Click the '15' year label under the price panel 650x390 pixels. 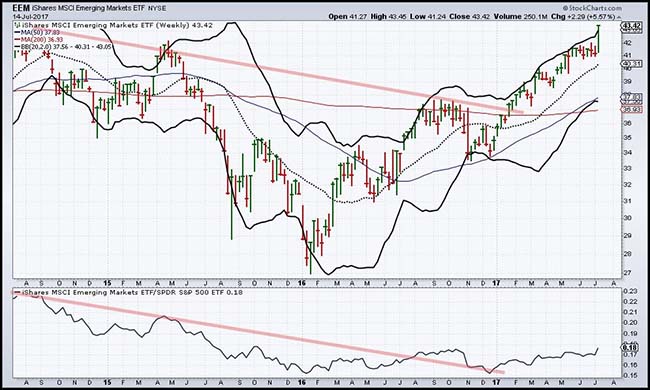coord(107,283)
